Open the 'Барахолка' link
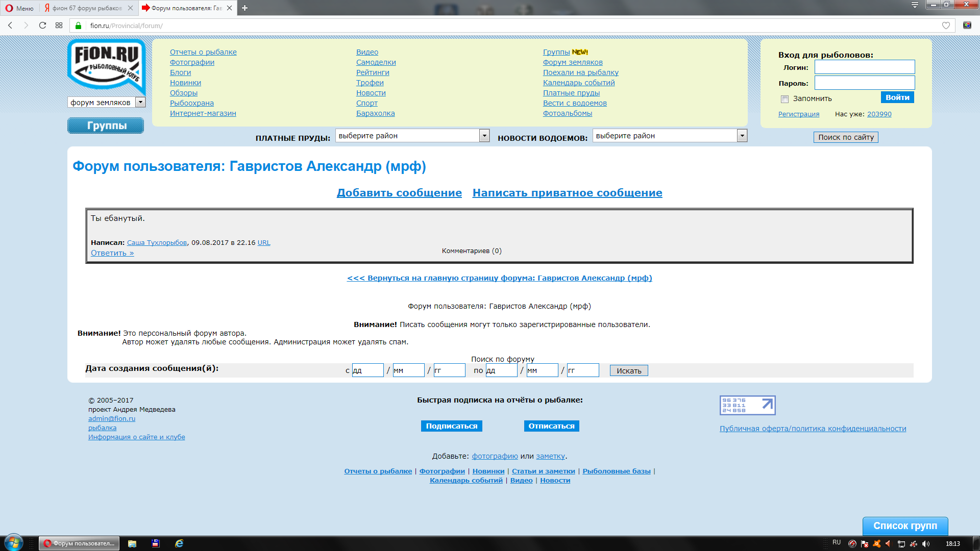Screen dimensions: 980x551 pyautogui.click(x=375, y=113)
